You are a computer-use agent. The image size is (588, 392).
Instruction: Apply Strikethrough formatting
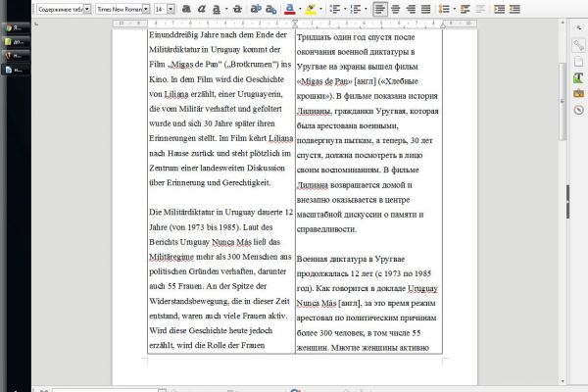(237, 9)
